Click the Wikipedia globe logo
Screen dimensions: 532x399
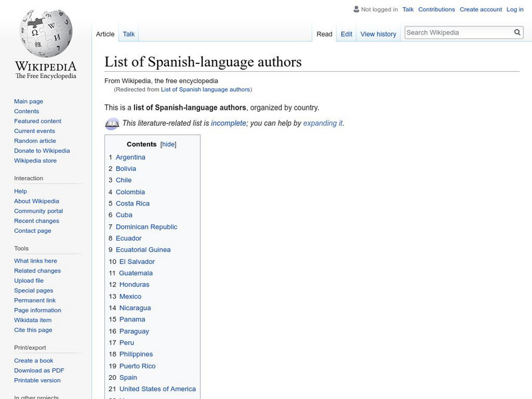[x=46, y=33]
